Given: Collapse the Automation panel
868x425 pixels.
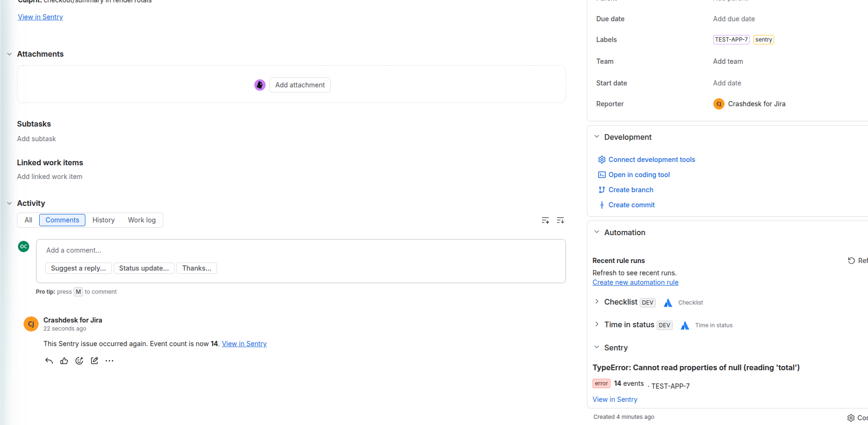Looking at the screenshot, I should (597, 232).
